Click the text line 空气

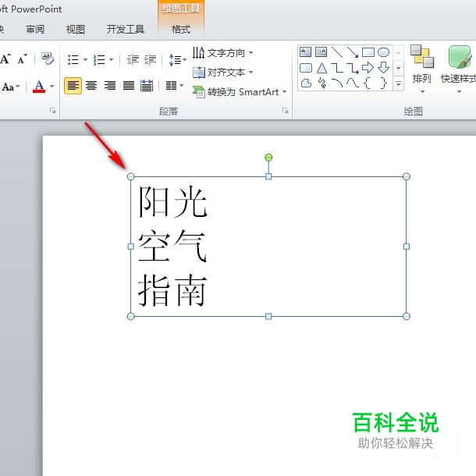172,246
